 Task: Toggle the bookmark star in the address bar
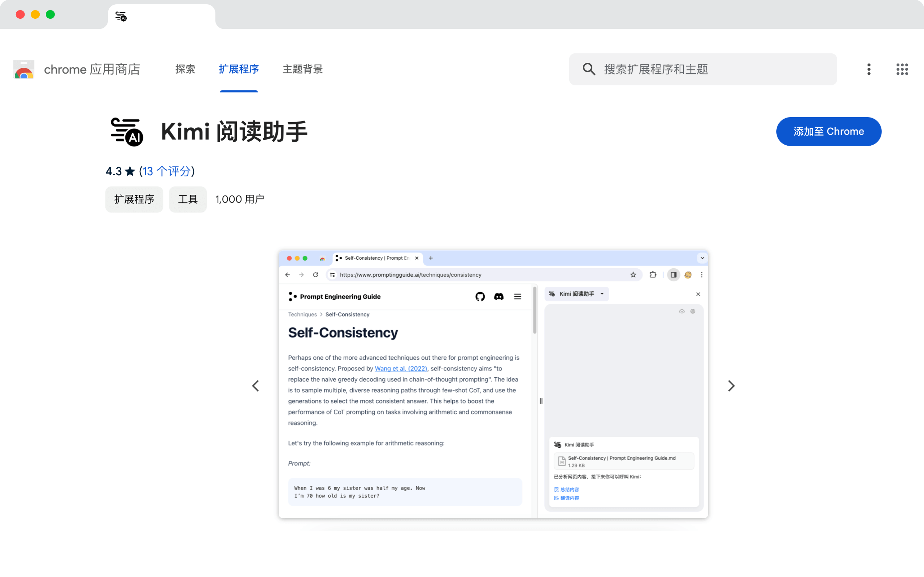tap(633, 274)
